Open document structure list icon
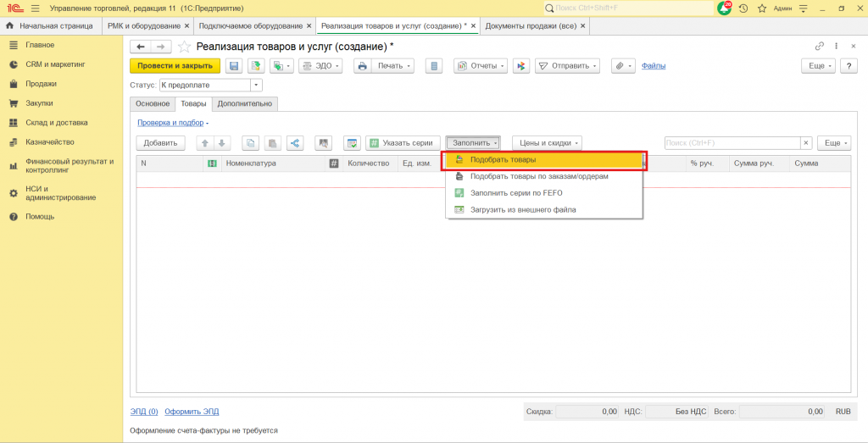 [434, 66]
